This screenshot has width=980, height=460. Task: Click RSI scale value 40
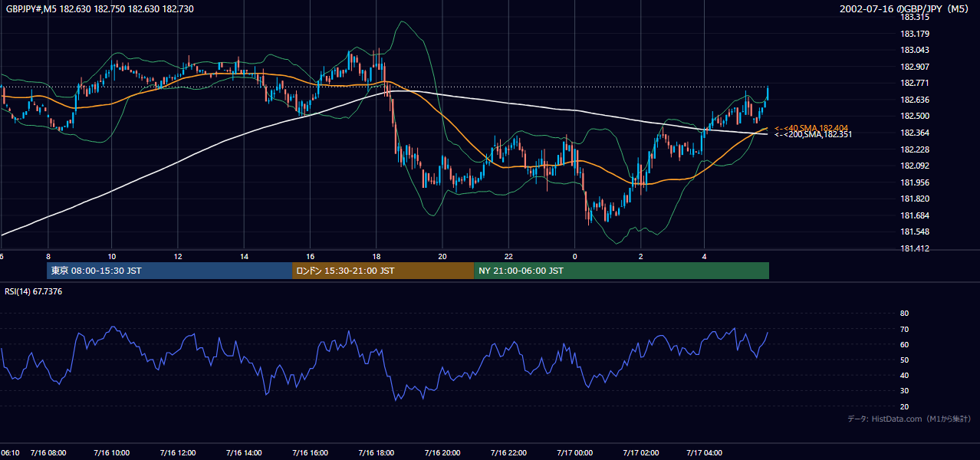click(904, 376)
